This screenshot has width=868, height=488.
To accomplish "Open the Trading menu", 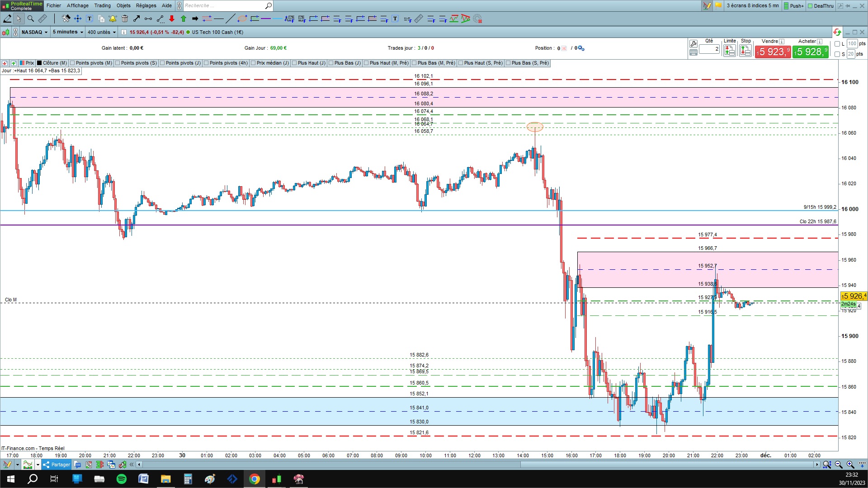I will coord(102,5).
